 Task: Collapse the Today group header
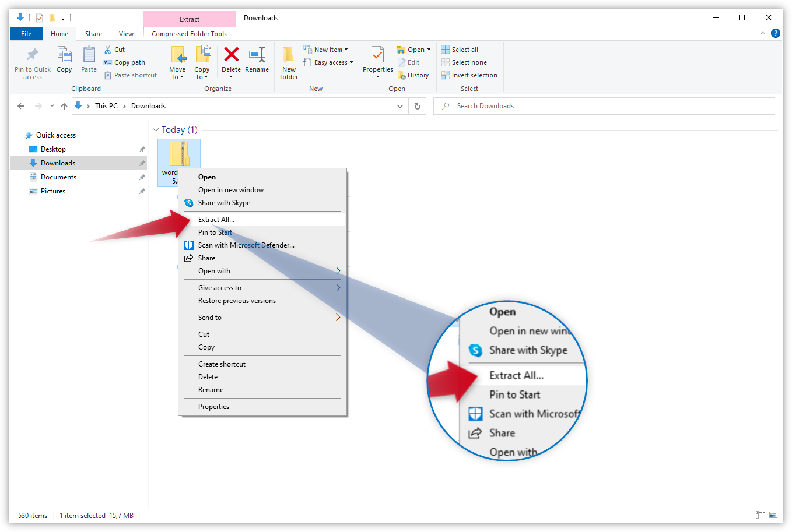click(x=156, y=130)
